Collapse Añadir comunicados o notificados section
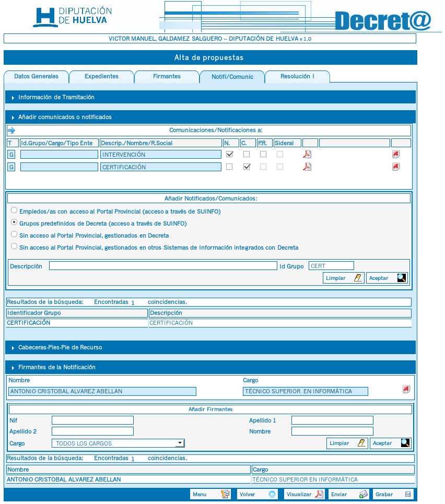 click(210, 117)
